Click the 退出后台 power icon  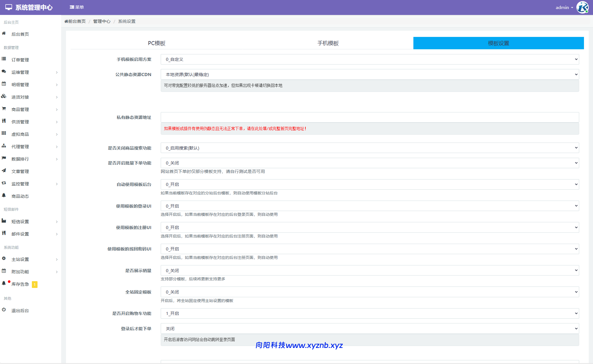[x=4, y=310]
